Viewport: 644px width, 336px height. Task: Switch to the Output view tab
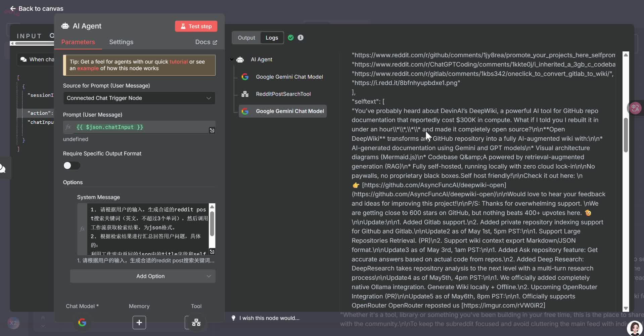click(246, 38)
